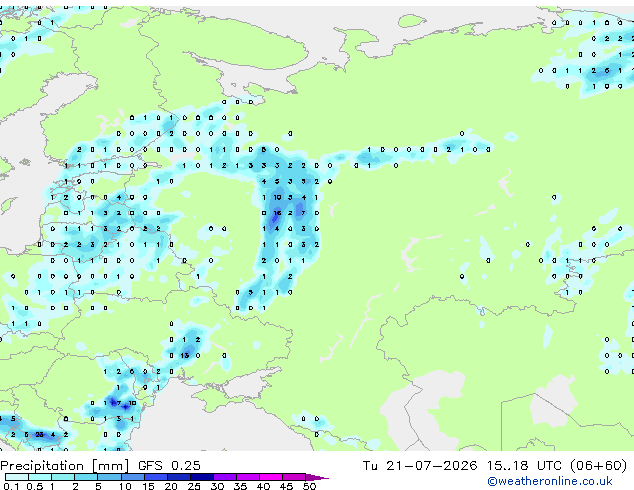Image resolution: width=634 pixels, height=490 pixels.
Task: Click the 0.5–1 mm legend color box
Action: click(x=40, y=477)
